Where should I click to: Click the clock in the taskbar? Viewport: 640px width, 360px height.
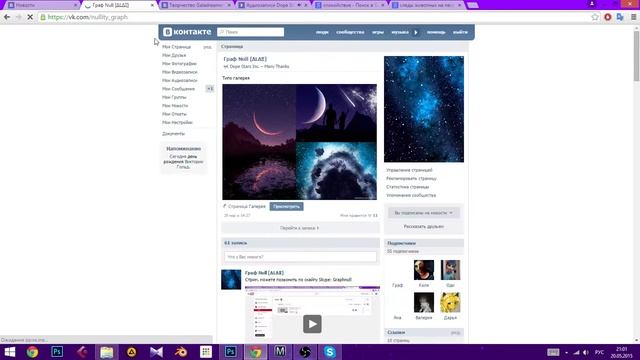coord(621,352)
